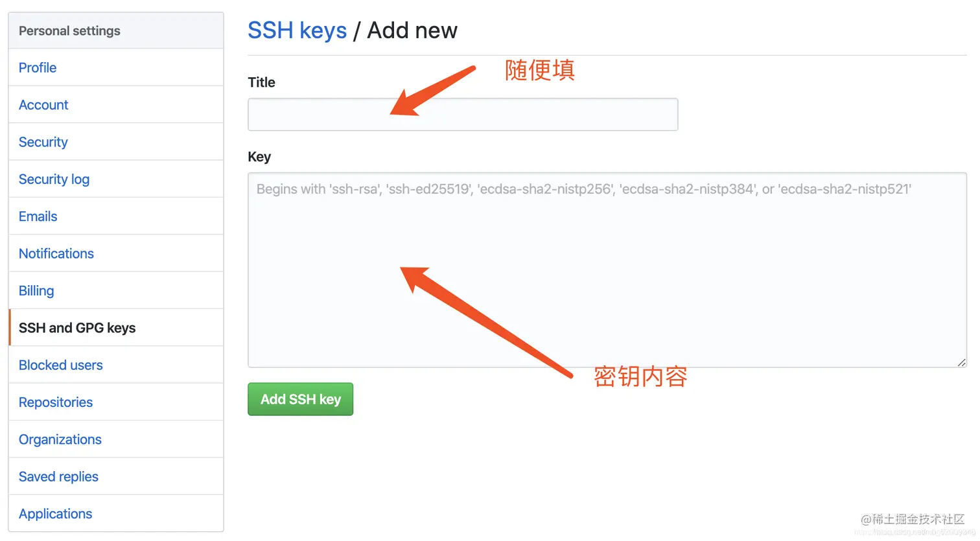Screen dimensions: 980x541
Task: Open Blocked users settings
Action: click(x=116, y=365)
